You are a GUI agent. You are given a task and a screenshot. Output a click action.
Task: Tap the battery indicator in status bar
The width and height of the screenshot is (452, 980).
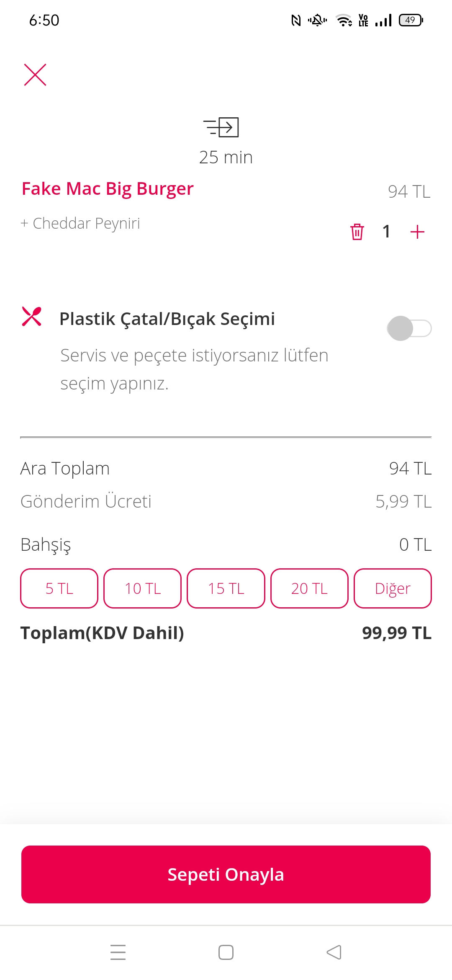tap(411, 20)
